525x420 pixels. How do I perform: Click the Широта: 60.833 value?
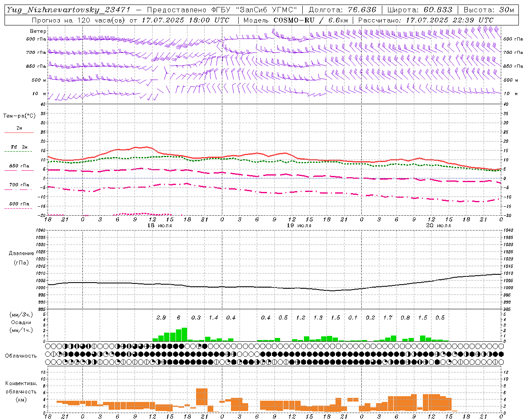[420, 10]
